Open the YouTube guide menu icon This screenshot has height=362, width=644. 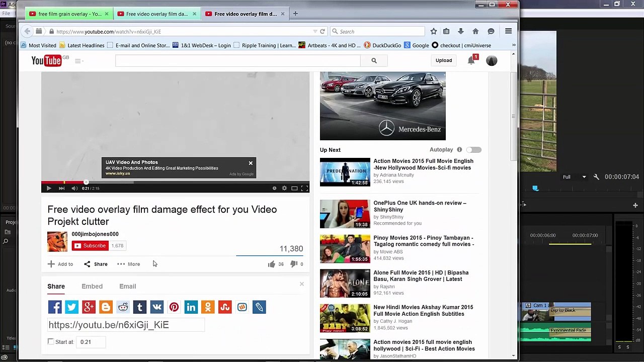coord(78,61)
